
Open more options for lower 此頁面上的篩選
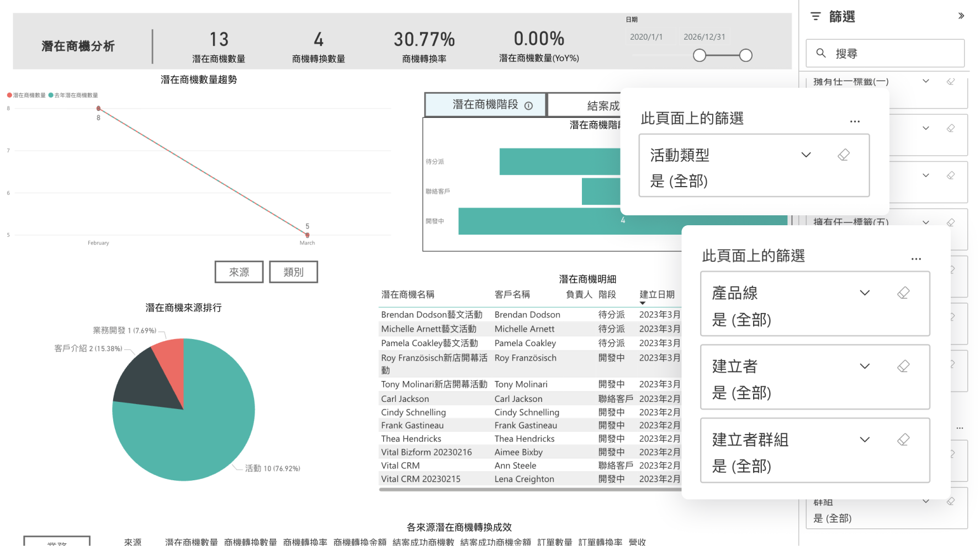point(916,259)
